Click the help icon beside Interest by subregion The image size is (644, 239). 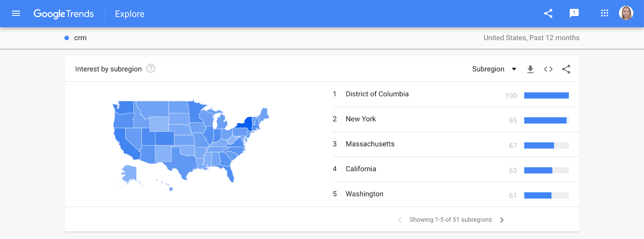point(151,69)
